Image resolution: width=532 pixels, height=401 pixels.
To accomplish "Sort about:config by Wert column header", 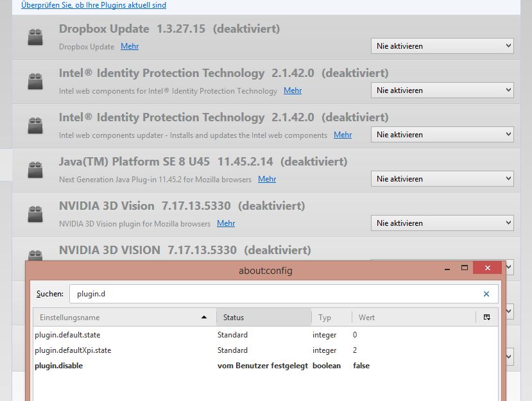I will point(414,317).
